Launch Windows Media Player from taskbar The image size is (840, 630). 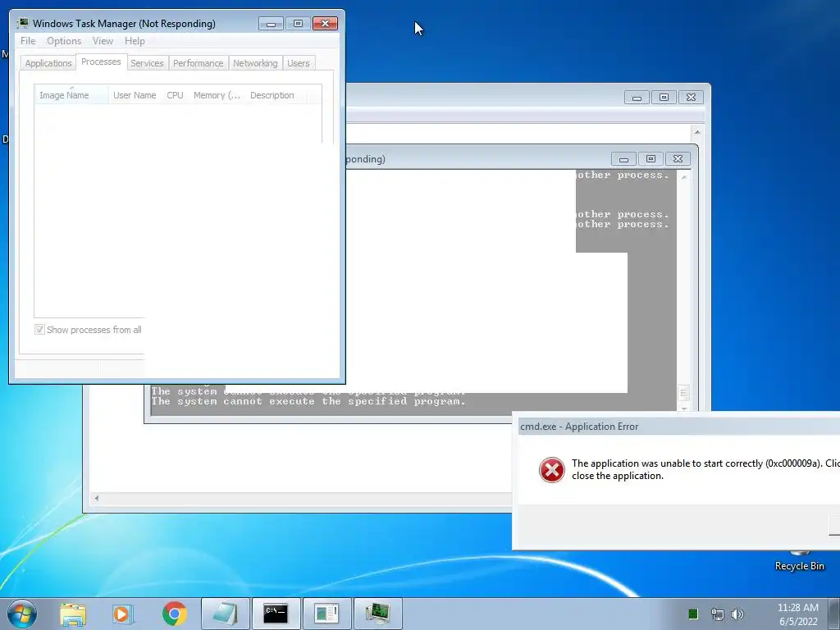point(123,614)
